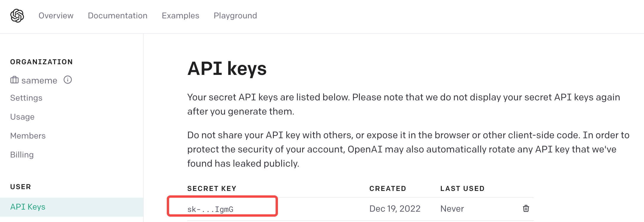Select API Keys in the User section
Image resolution: width=644 pixels, height=222 pixels.
click(x=72, y=207)
